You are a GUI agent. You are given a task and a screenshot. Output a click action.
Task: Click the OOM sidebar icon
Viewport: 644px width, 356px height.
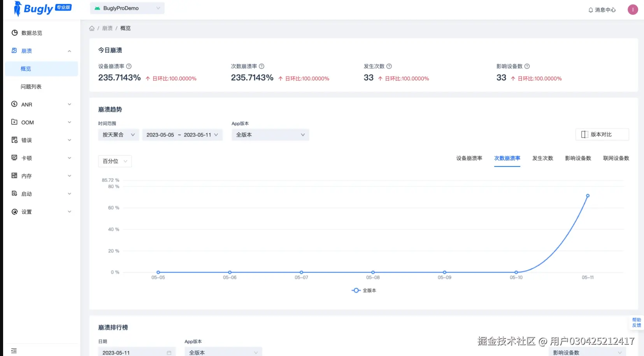(14, 122)
